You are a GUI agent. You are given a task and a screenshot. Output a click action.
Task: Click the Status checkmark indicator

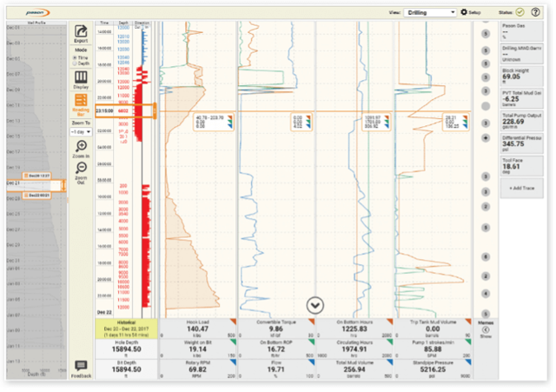(x=520, y=12)
